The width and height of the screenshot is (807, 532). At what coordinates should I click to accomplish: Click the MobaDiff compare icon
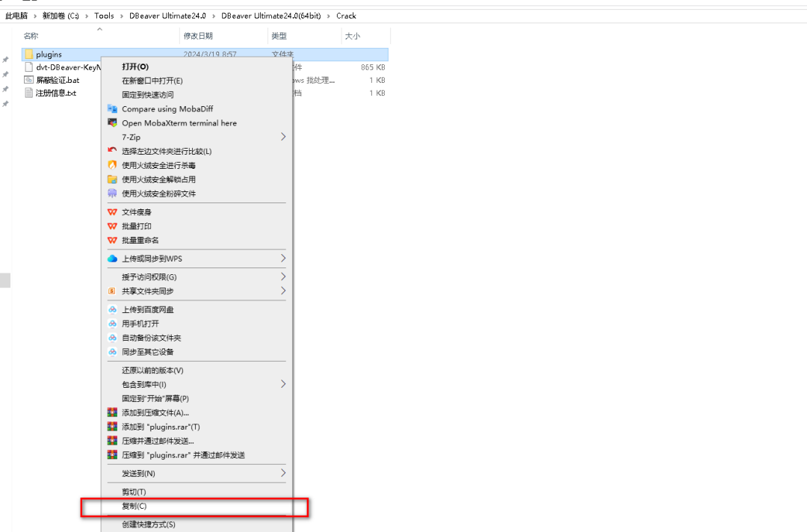tap(112, 108)
